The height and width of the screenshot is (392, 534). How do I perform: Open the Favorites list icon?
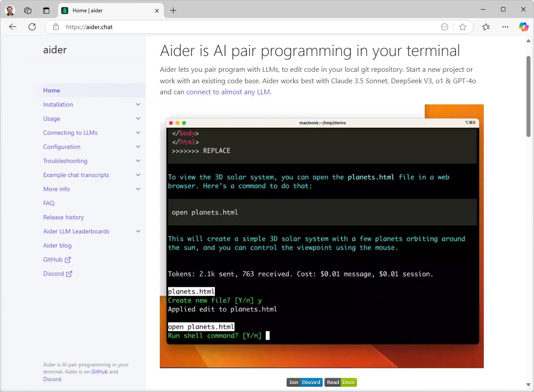(486, 27)
